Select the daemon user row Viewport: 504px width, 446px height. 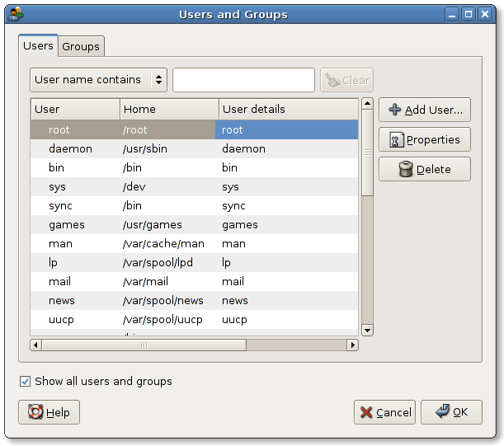[70, 148]
